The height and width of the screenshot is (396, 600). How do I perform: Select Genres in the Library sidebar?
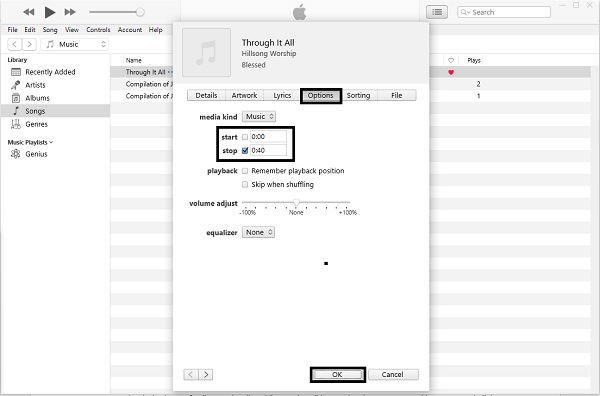pos(36,124)
